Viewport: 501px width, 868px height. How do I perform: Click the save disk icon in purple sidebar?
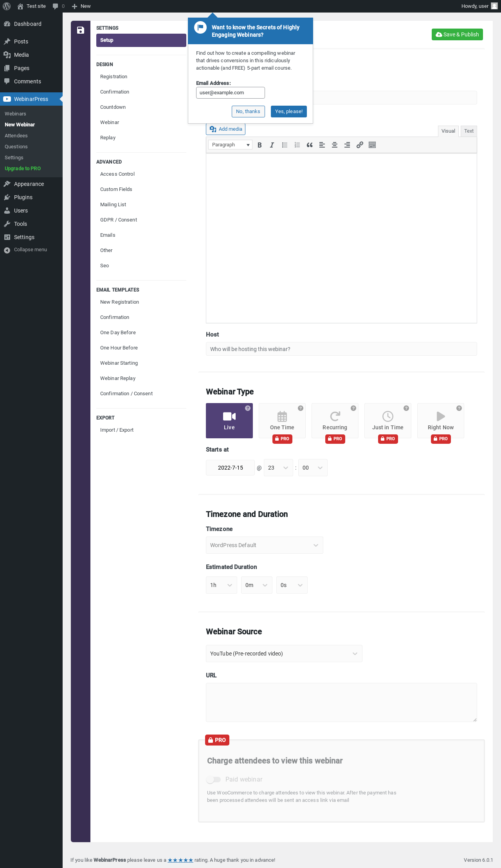tap(81, 30)
